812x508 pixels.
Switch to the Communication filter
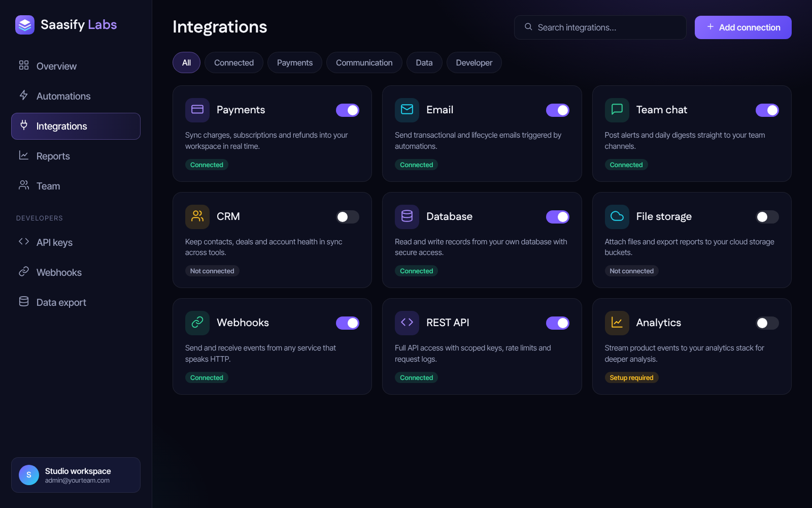coord(364,62)
